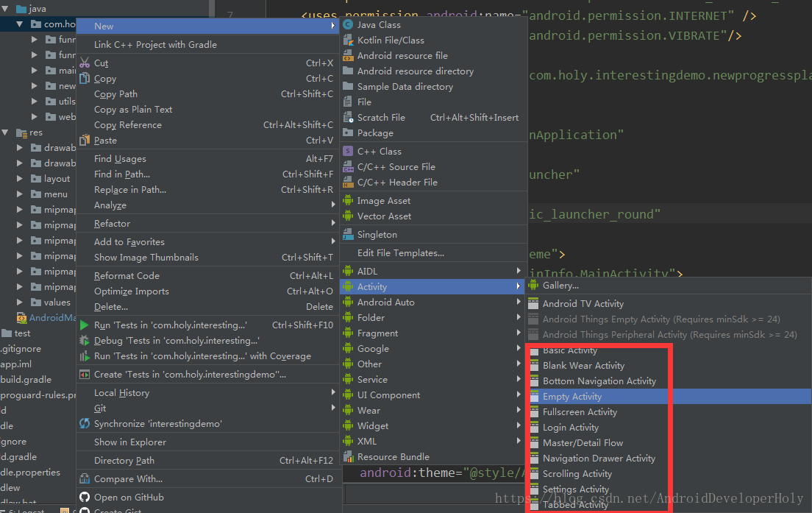Viewport: 812px width, 513px height.
Task: Select the app.iml file in tree
Action: [x=16, y=364]
